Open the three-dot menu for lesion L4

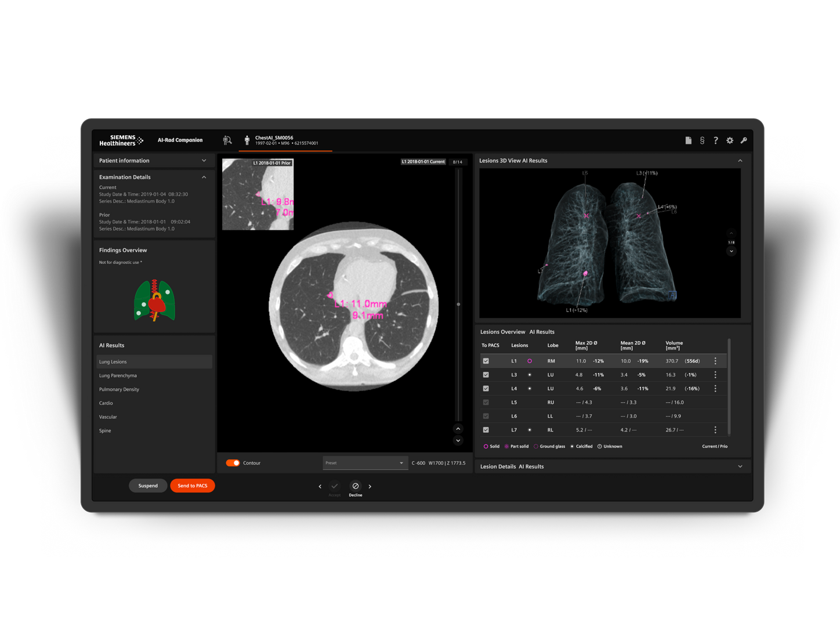715,389
